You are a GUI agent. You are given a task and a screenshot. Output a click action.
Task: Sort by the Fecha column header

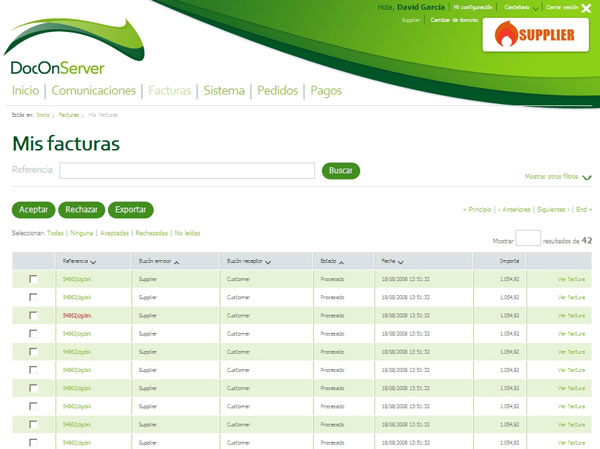click(x=392, y=261)
